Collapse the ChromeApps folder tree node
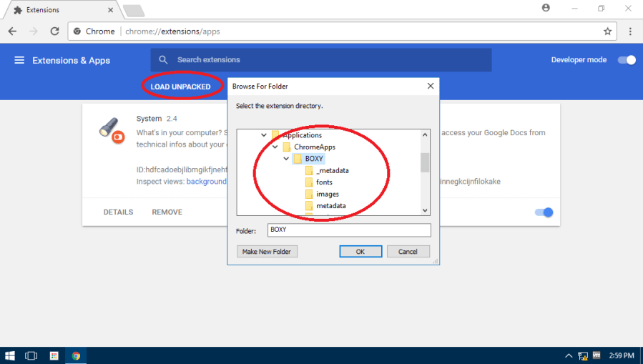643x364 pixels. 275,147
